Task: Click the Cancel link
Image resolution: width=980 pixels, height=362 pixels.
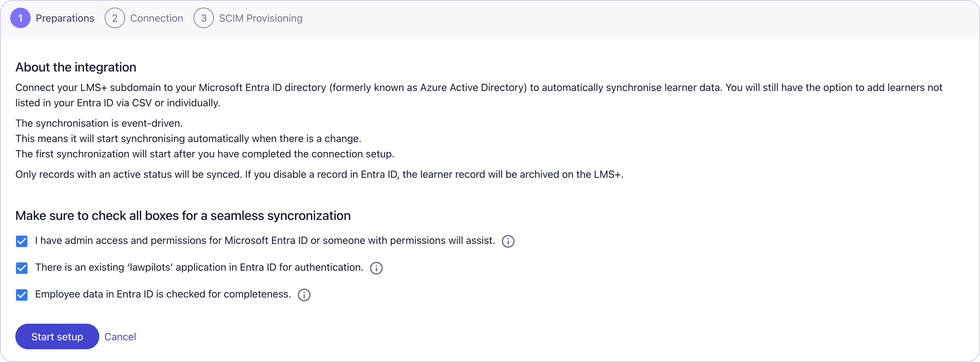Action: coord(120,336)
